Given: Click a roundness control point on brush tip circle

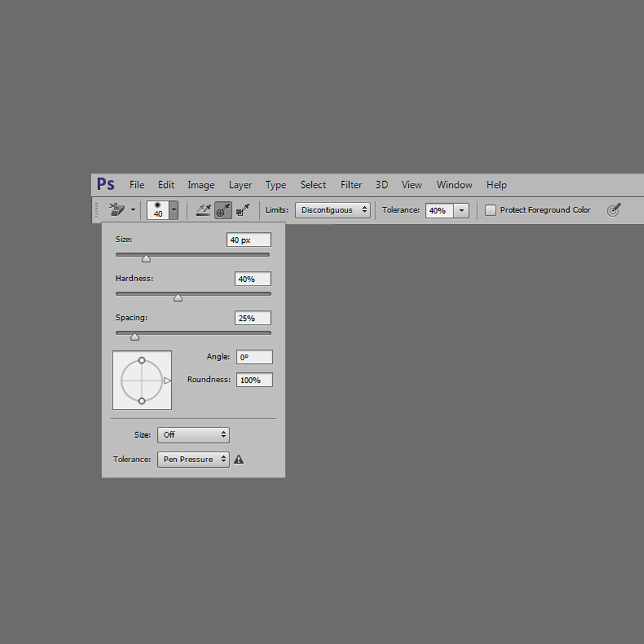Looking at the screenshot, I should pyautogui.click(x=142, y=359).
